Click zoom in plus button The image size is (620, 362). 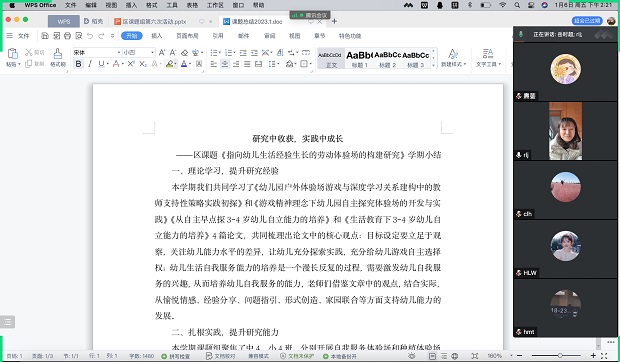(593, 356)
